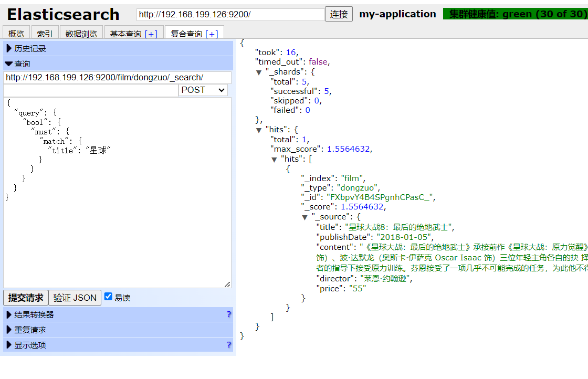Open help for 结果转换器
Screen dimensions: 588x379
click(229, 314)
